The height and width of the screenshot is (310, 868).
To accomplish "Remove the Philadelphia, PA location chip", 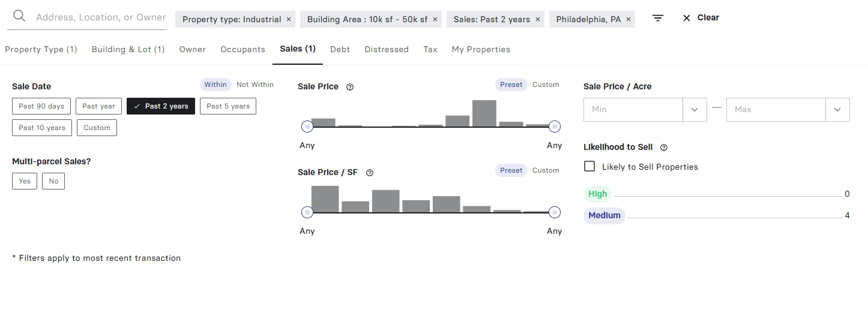I will click(x=628, y=19).
